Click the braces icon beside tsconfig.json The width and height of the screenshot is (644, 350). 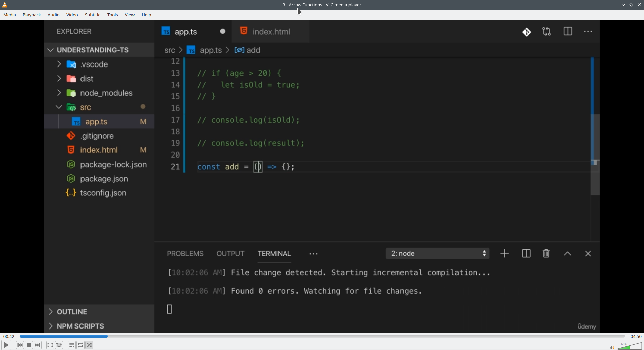pyautogui.click(x=71, y=193)
